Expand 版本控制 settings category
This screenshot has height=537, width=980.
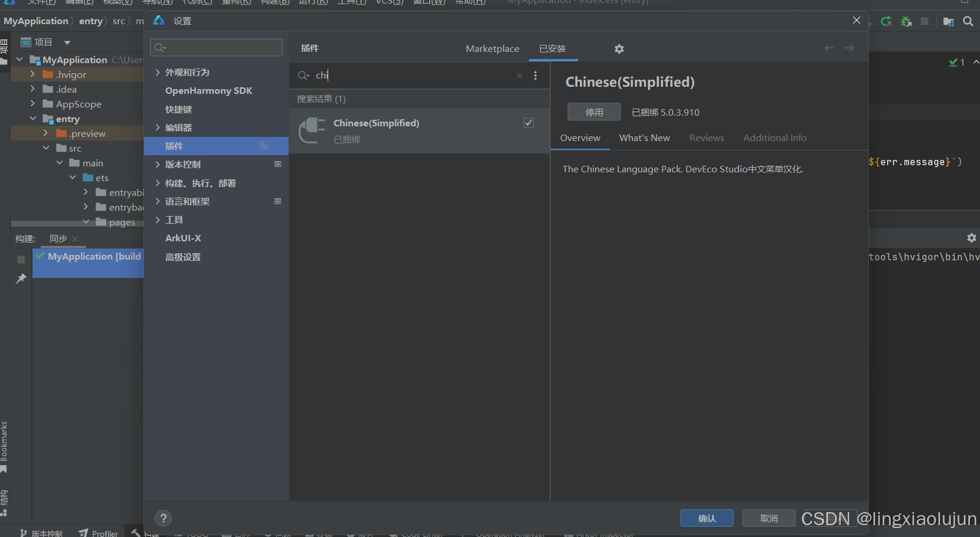158,164
